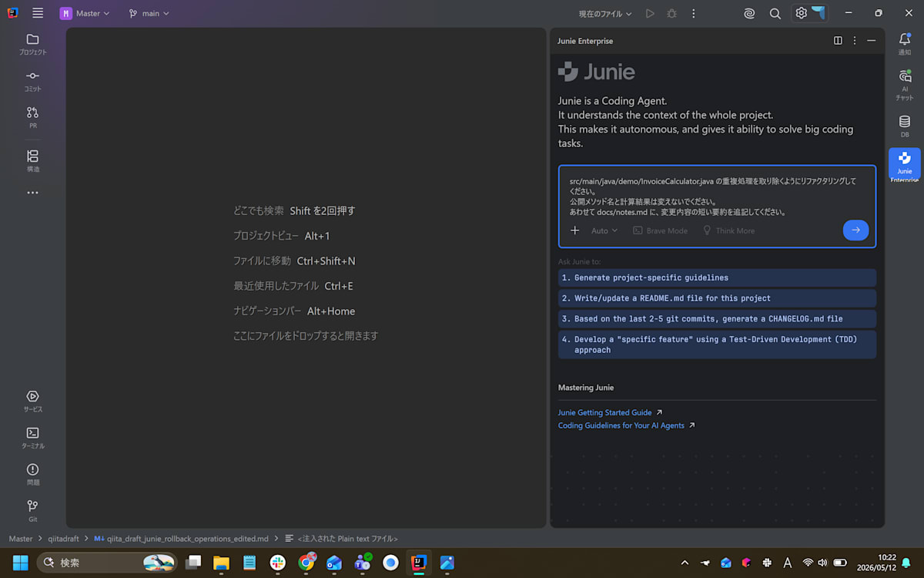This screenshot has height=578, width=924.
Task: Hide the Junie Enterprise panel
Action: pos(872,41)
